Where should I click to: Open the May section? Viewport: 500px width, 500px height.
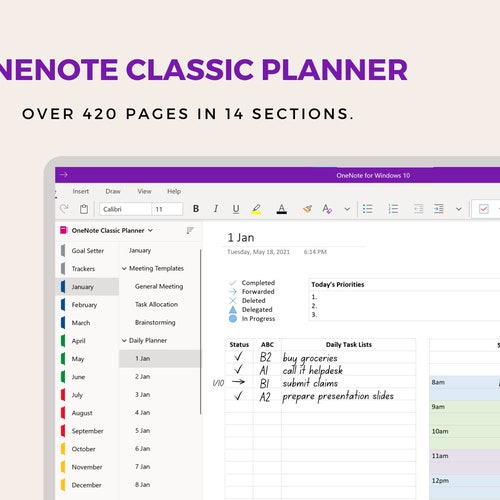[x=88, y=359]
